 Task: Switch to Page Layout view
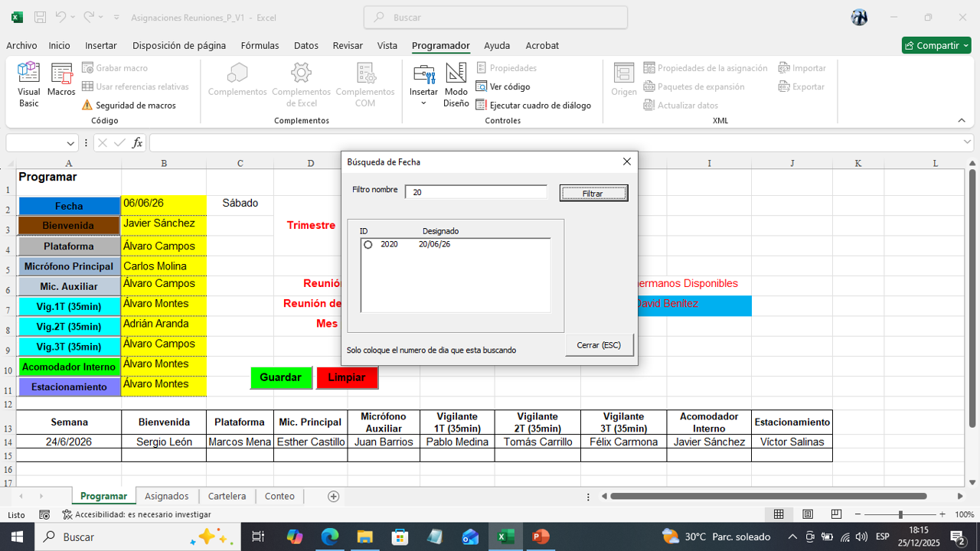pos(807,515)
